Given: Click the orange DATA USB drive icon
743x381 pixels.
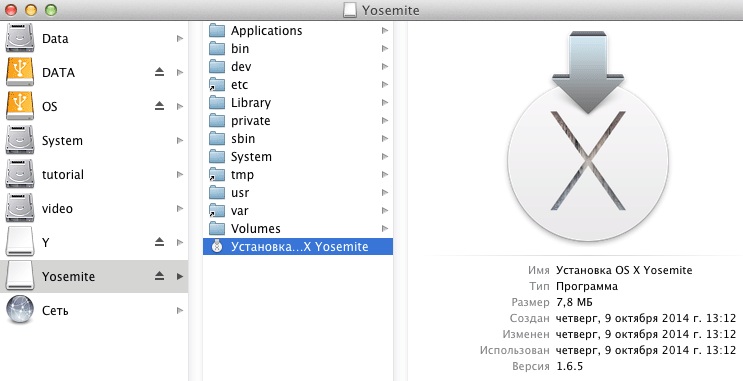Looking at the screenshot, I should pos(19,72).
